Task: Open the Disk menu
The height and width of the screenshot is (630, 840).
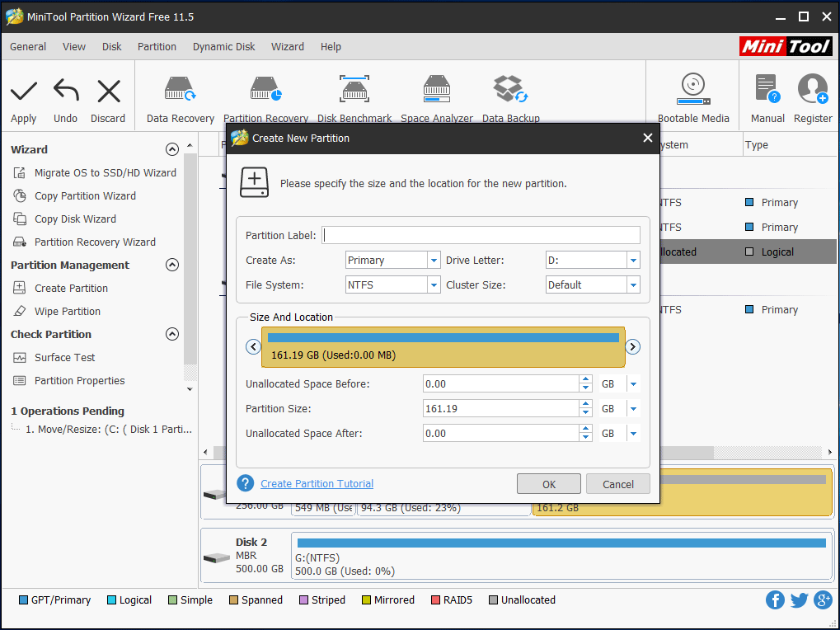Action: (112, 47)
